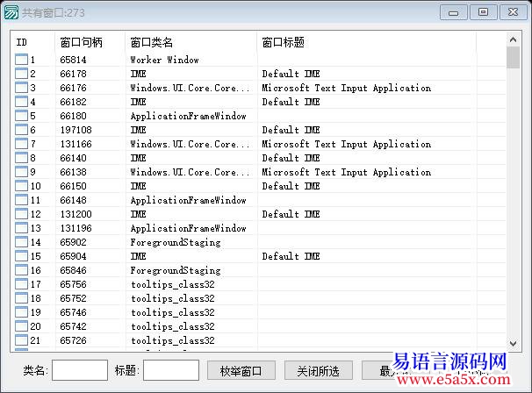Click the window icon of row 7
Screen dimensions: 532x393
[21, 144]
